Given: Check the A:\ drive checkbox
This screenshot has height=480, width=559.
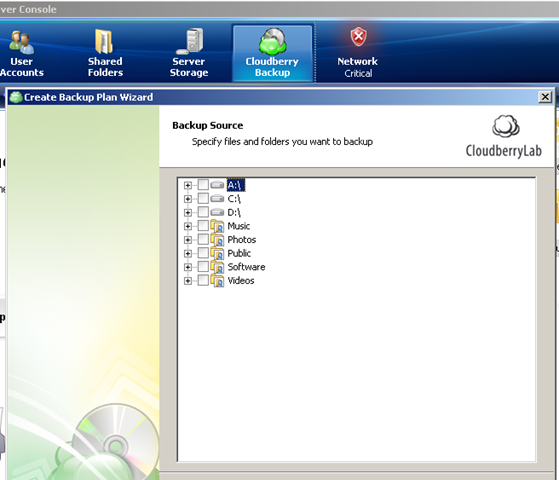Looking at the screenshot, I should pyautogui.click(x=203, y=185).
